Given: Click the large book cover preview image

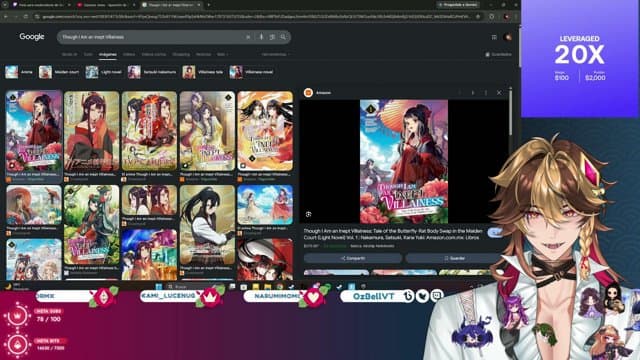Looking at the screenshot, I should [404, 162].
